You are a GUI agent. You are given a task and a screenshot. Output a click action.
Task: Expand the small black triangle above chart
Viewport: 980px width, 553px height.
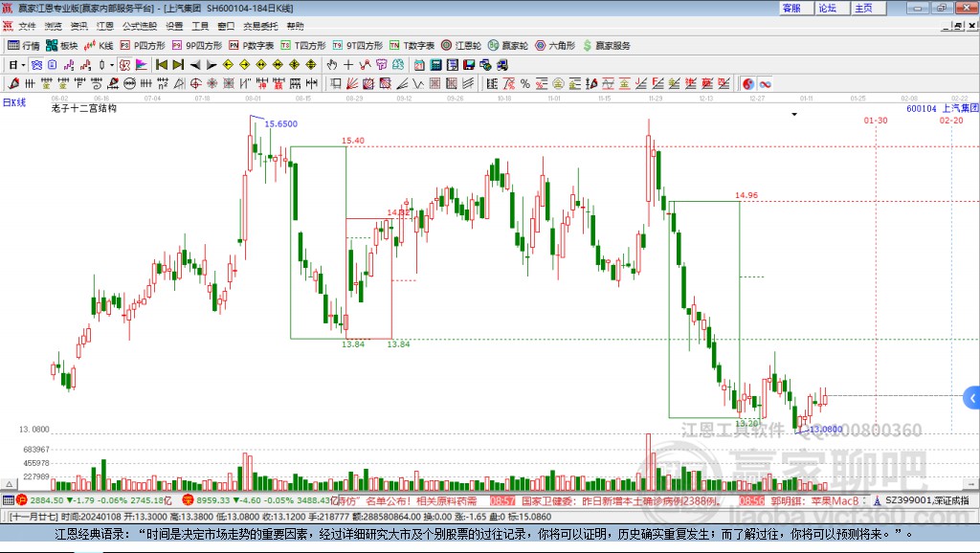[794, 115]
